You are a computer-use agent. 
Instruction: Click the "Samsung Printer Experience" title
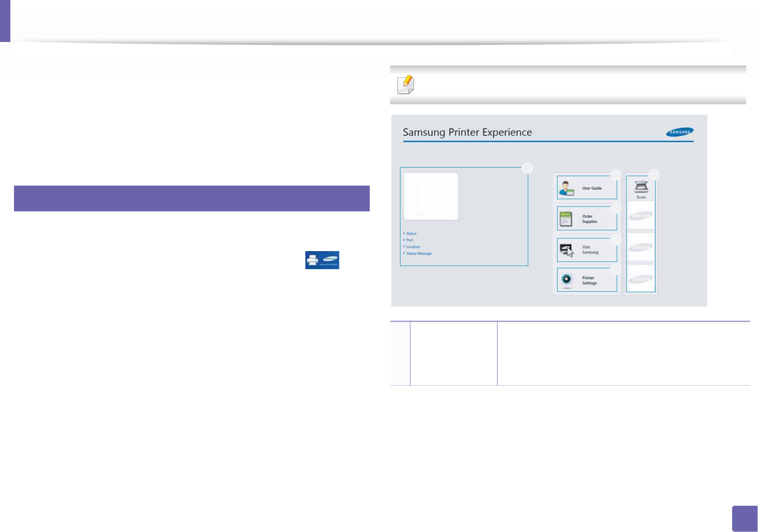point(467,132)
